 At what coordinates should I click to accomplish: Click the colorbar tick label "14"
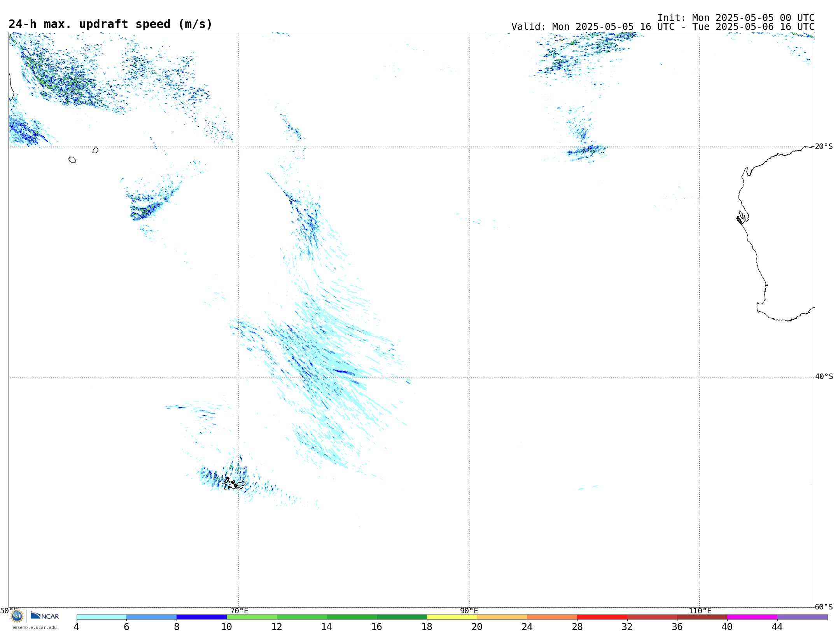327,627
